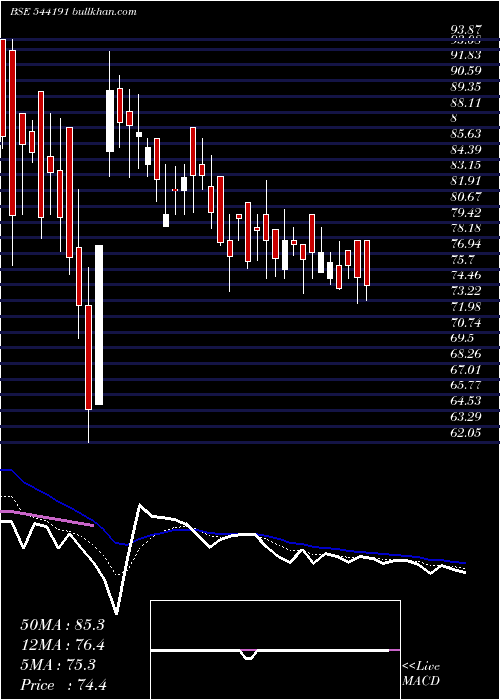Select the 70.74 price level label
This screenshot has width=500, height=700.
[466, 323]
